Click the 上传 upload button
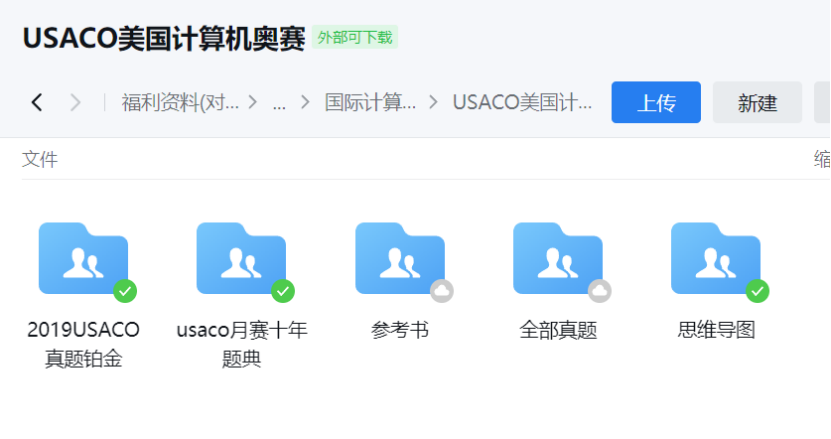The image size is (831, 439). click(x=656, y=102)
